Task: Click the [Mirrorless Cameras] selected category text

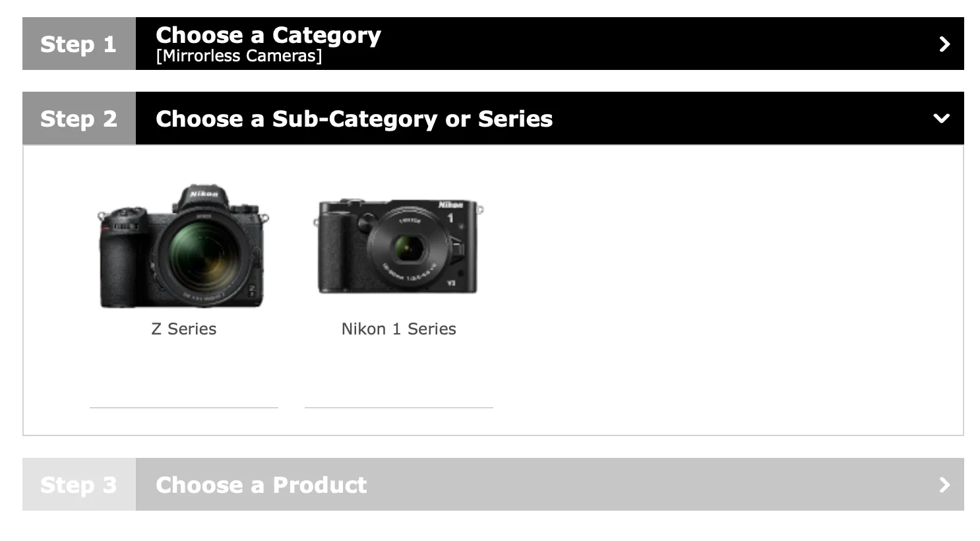Action: click(239, 56)
